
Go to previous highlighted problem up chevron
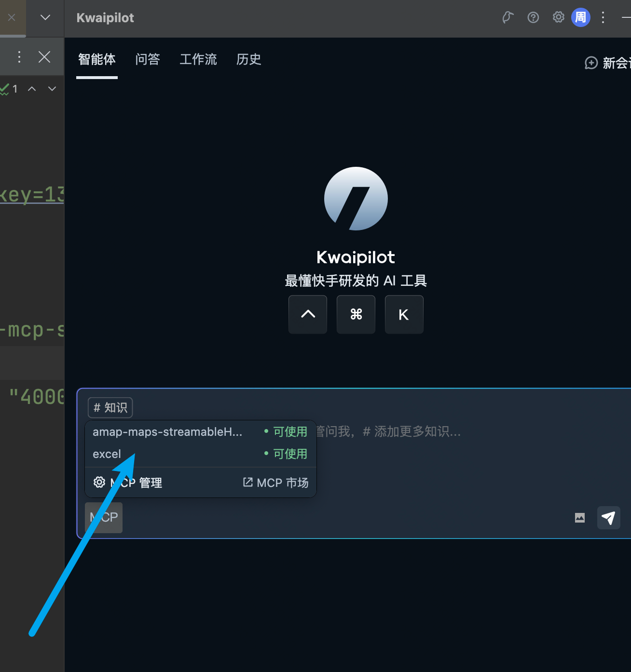[x=32, y=89]
